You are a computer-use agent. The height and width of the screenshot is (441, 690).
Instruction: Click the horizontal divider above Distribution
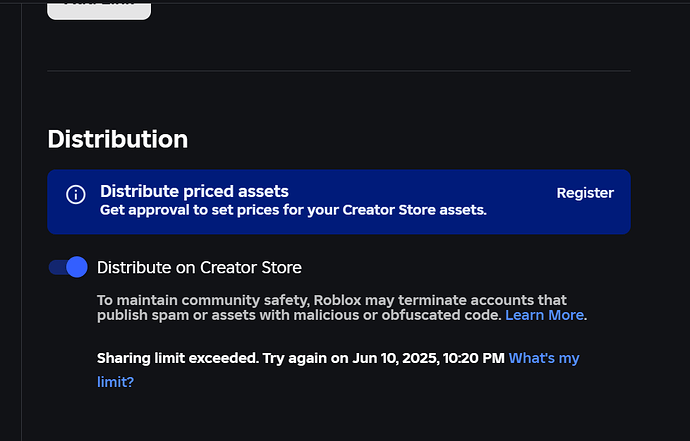pos(338,71)
